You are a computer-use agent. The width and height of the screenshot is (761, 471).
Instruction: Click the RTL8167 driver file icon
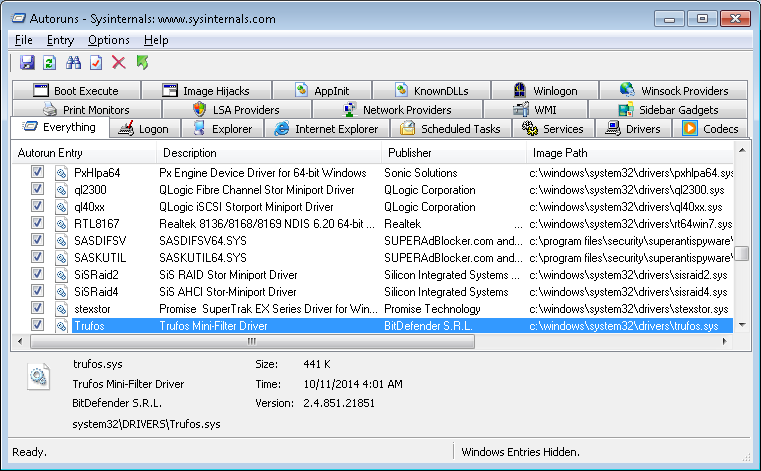[x=61, y=224]
